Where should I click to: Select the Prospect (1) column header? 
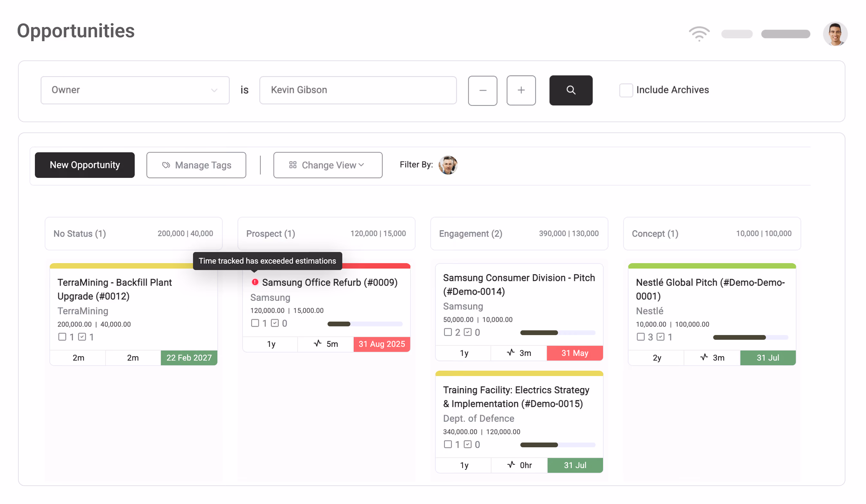[326, 233]
